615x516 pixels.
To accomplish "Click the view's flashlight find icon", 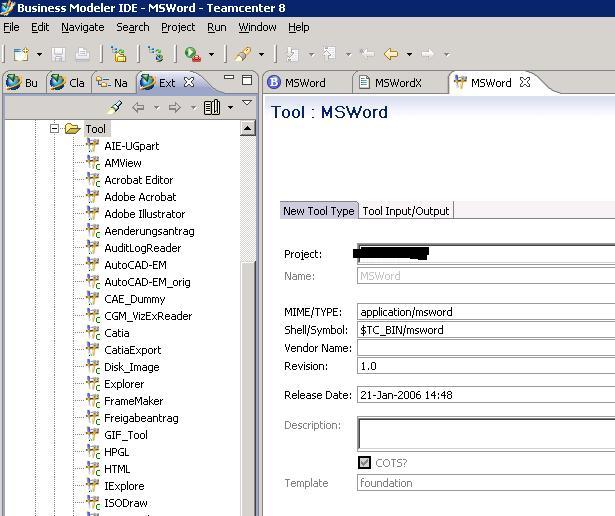I will 115,107.
